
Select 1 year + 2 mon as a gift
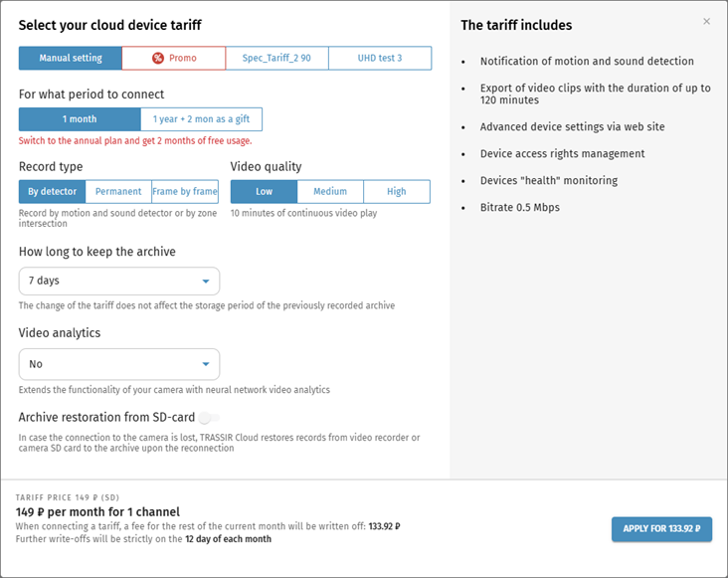pyautogui.click(x=202, y=120)
